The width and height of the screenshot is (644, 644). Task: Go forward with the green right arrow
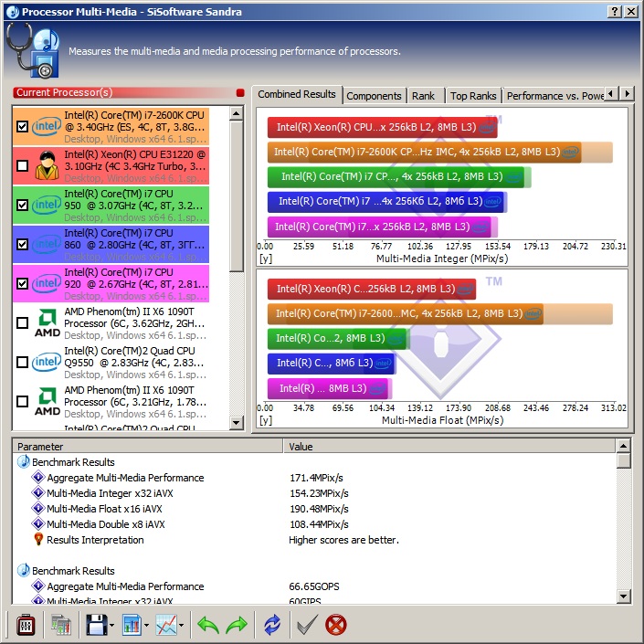237,625
